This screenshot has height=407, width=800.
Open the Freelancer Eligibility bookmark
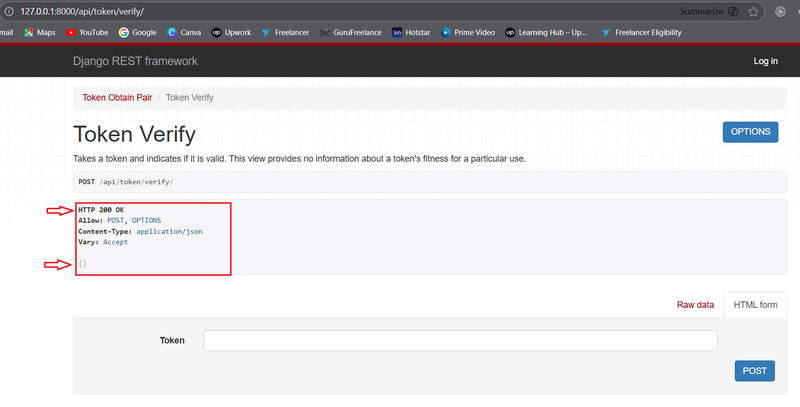pos(641,32)
